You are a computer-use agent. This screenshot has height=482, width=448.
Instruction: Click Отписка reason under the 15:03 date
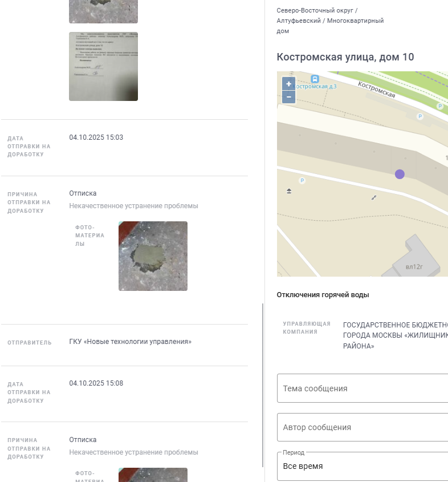tap(83, 193)
